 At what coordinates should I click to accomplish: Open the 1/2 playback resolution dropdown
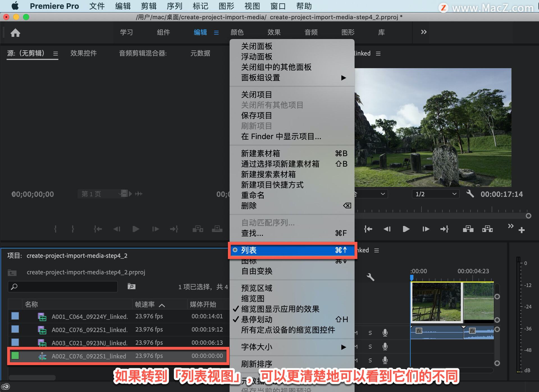click(435, 194)
